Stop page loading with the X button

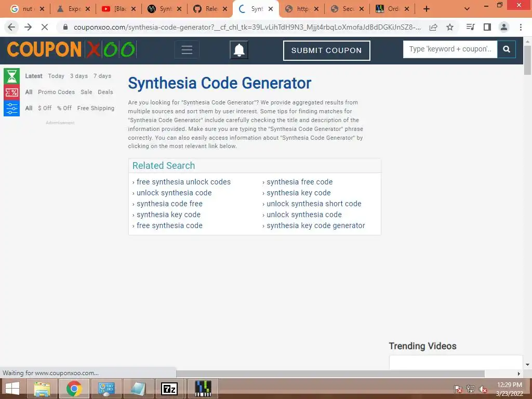[x=45, y=27]
